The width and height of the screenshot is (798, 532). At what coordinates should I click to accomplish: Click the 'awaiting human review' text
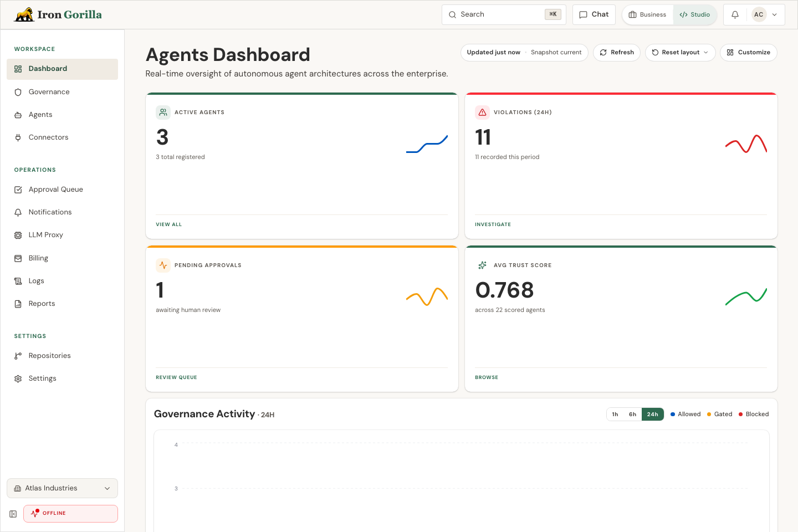[188, 310]
